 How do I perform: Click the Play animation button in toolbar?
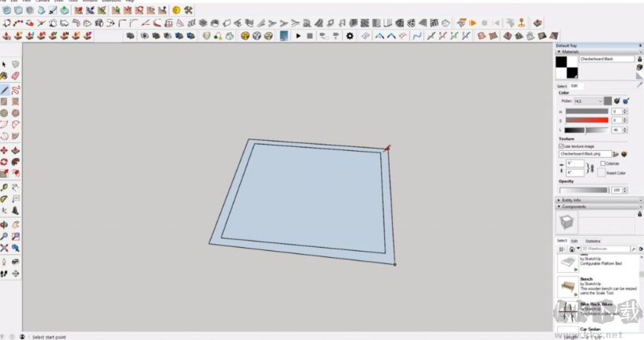coord(298,36)
